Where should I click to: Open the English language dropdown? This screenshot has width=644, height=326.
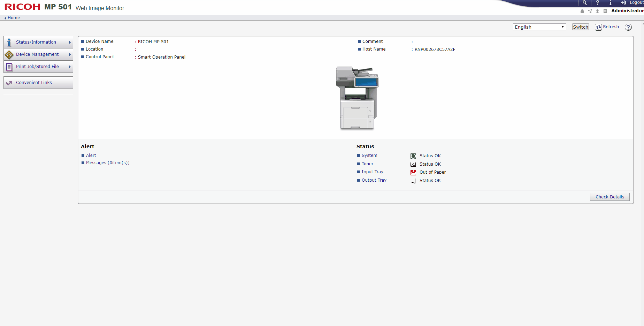(x=539, y=27)
